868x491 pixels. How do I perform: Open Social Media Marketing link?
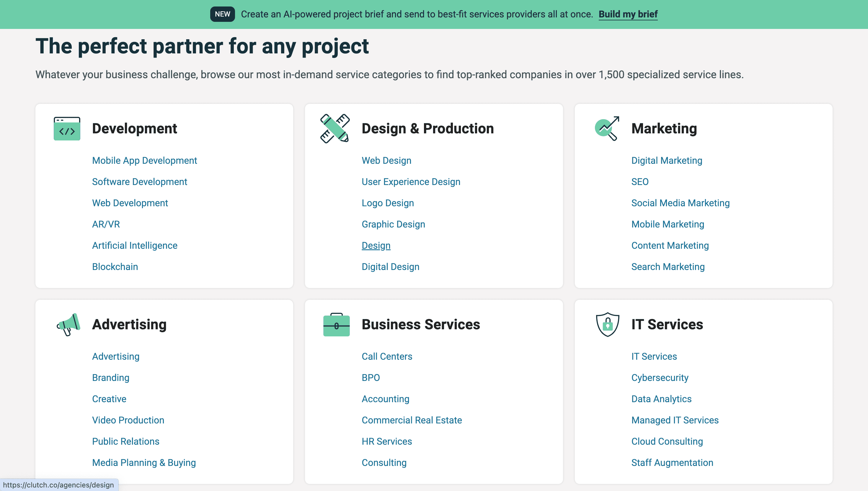680,203
